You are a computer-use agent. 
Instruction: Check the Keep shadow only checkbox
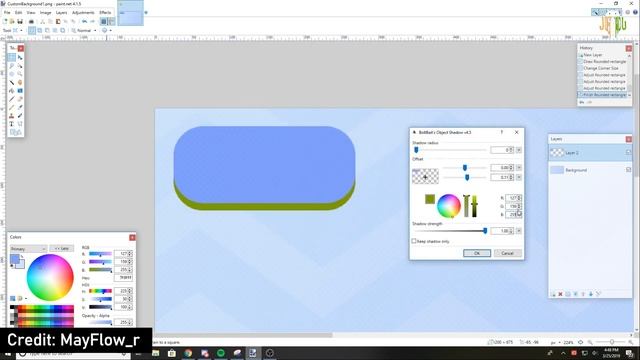[414, 241]
